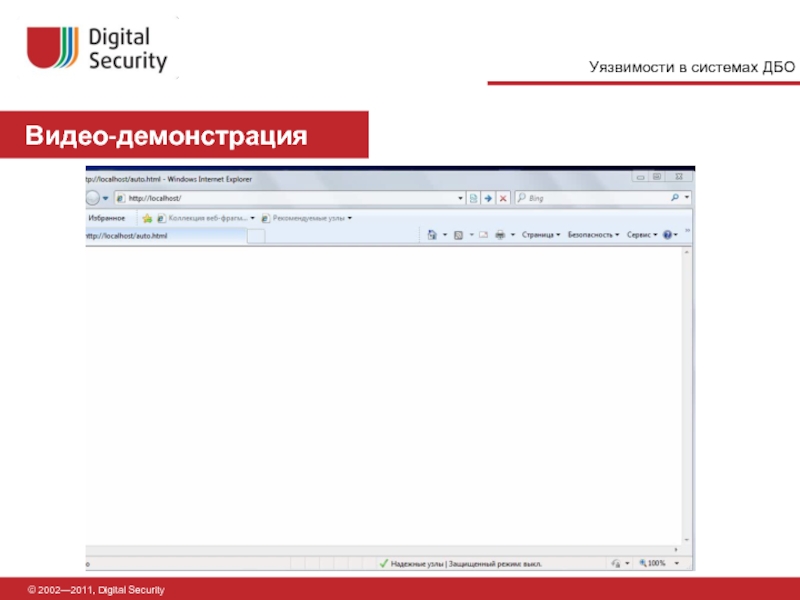
Task: Click the Digital Security logo
Action: (x=97, y=48)
